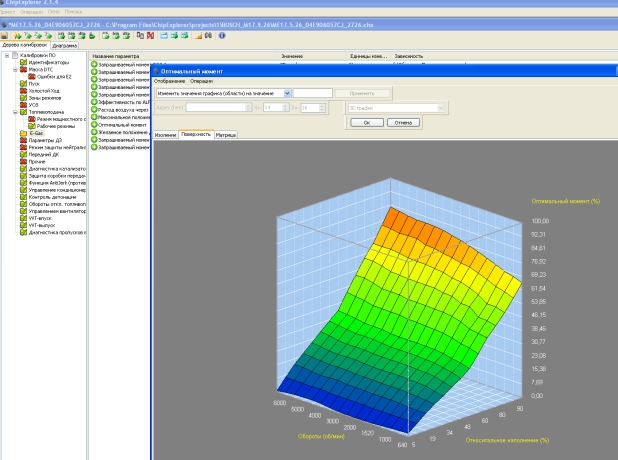Click the Диагностика катализатора tree item icon

23,168
